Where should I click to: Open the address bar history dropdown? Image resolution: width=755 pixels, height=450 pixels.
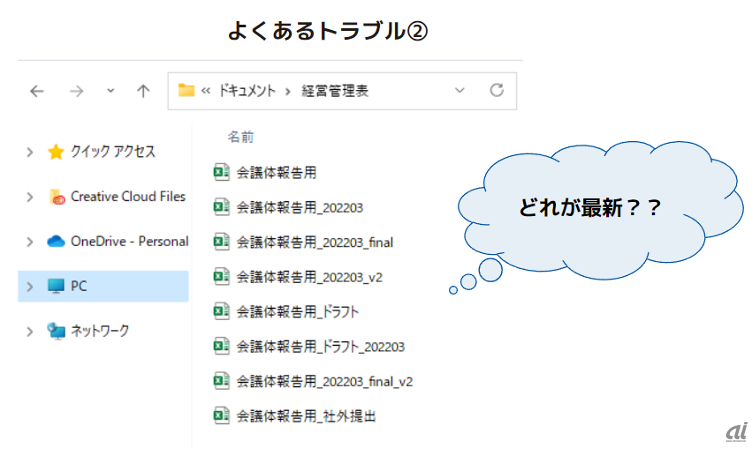[x=460, y=90]
